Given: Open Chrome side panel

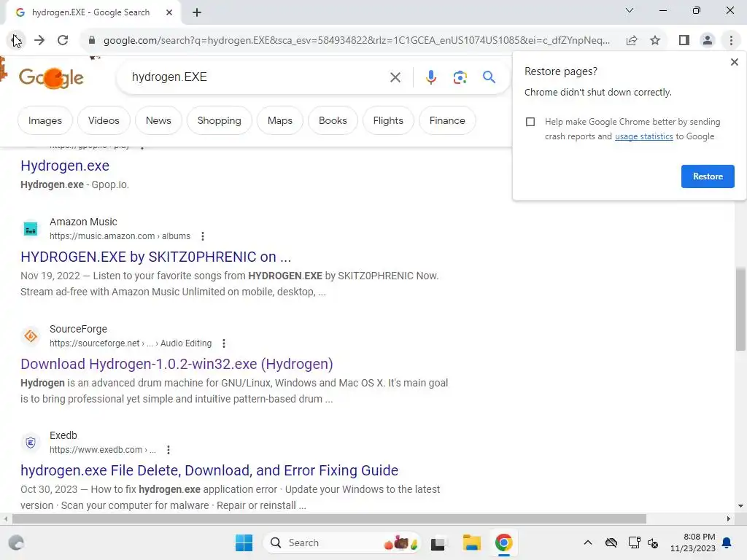Looking at the screenshot, I should pos(684,41).
